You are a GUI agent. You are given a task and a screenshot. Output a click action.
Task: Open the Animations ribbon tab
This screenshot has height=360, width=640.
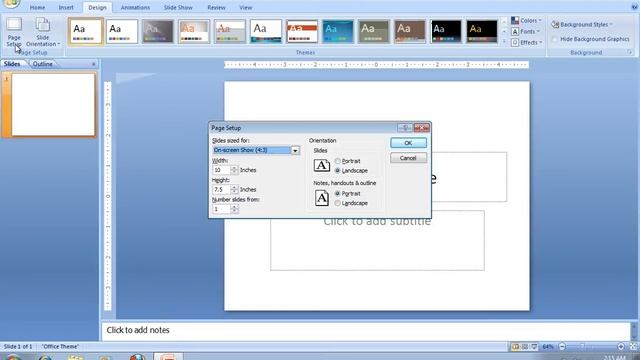[x=135, y=7]
